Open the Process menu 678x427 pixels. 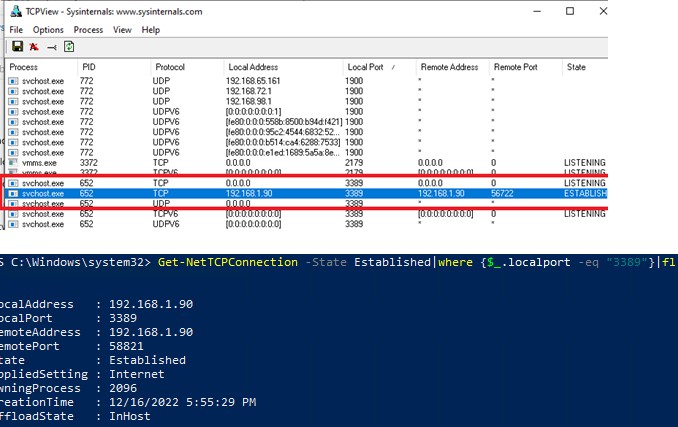coord(88,30)
